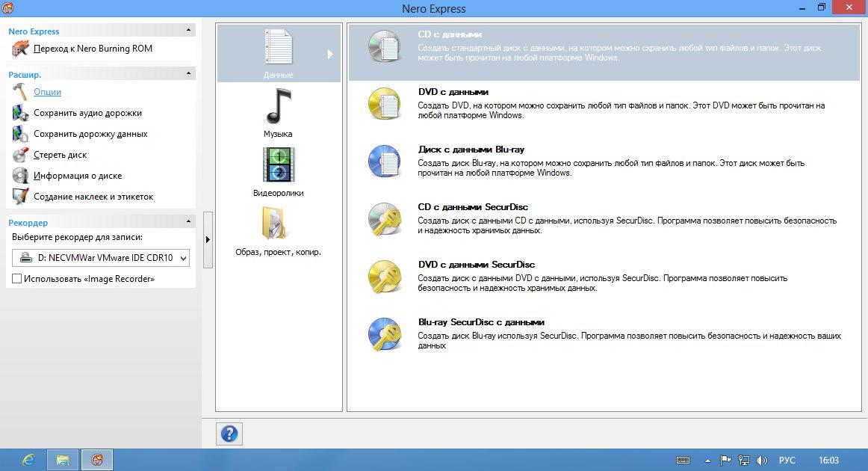Toggle the side panel with arrow handle
The width and height of the screenshot is (868, 471).
(208, 239)
